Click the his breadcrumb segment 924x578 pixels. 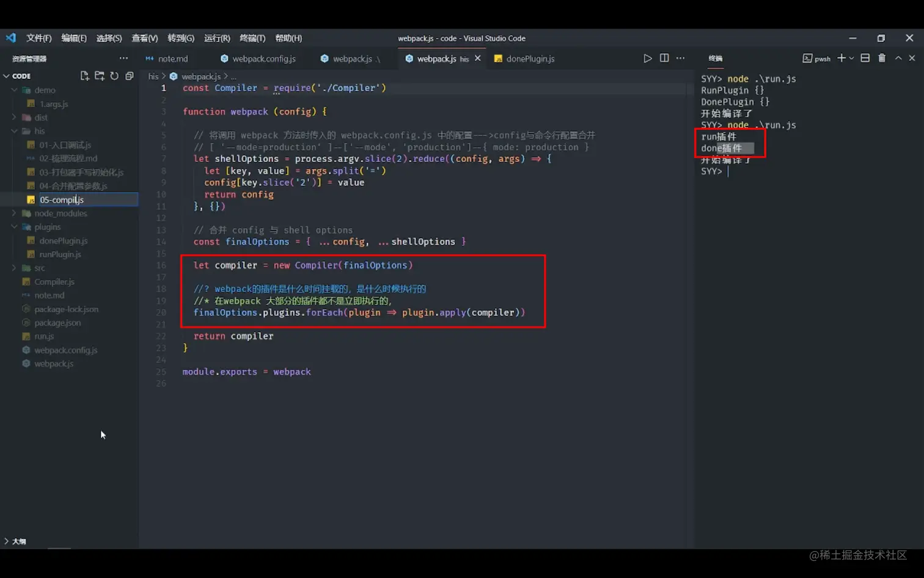(153, 76)
